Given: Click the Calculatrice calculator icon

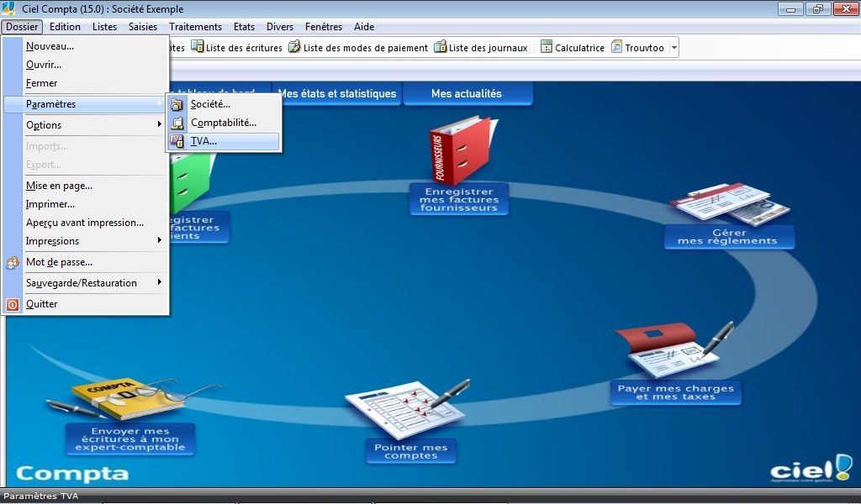Looking at the screenshot, I should click(x=546, y=46).
